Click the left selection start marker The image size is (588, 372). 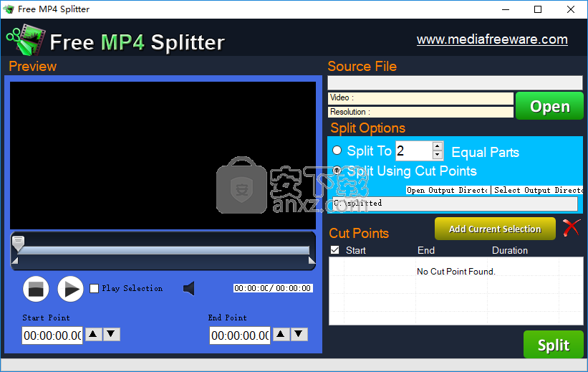(15, 260)
